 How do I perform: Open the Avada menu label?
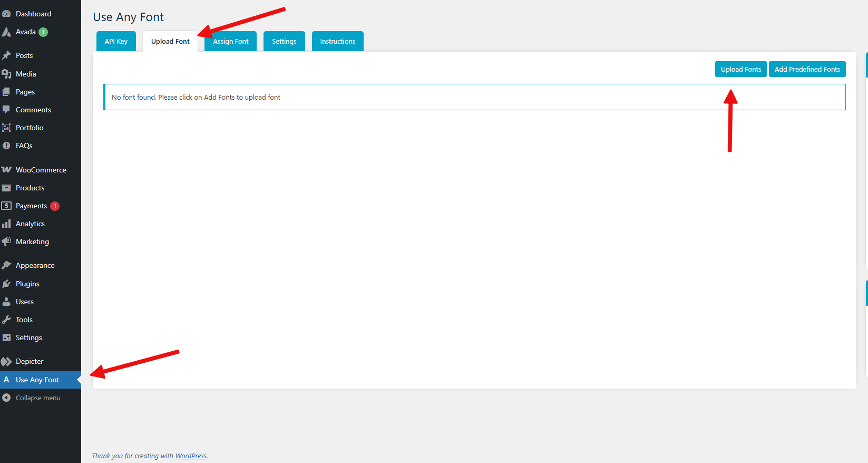pyautogui.click(x=26, y=32)
